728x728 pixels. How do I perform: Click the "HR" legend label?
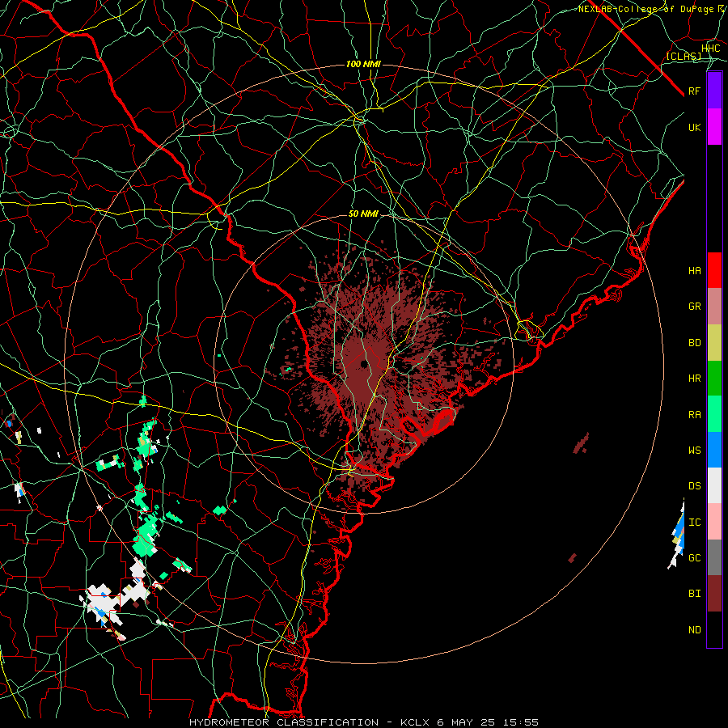point(695,379)
